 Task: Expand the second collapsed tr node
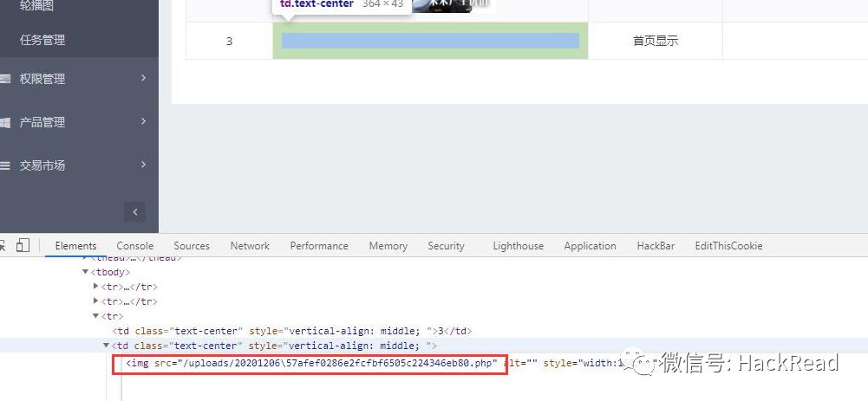[x=95, y=301]
